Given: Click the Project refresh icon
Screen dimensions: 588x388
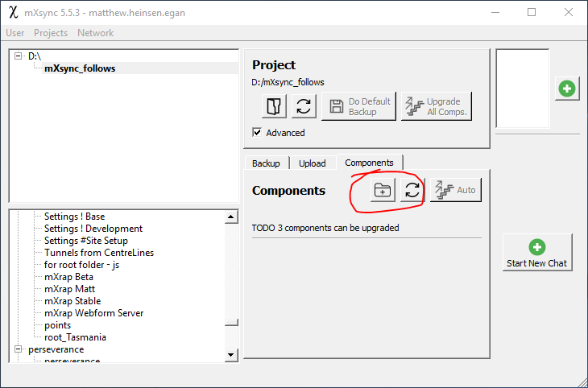Looking at the screenshot, I should click(x=303, y=106).
